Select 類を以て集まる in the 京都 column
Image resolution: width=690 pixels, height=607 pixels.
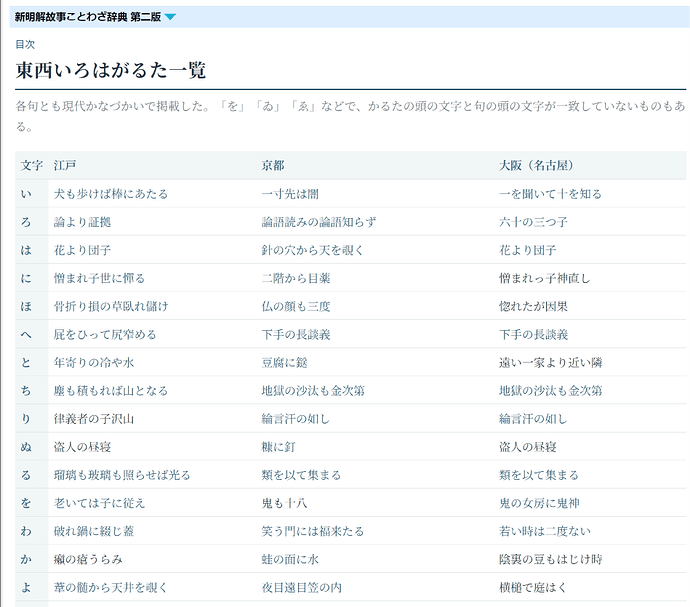click(301, 475)
